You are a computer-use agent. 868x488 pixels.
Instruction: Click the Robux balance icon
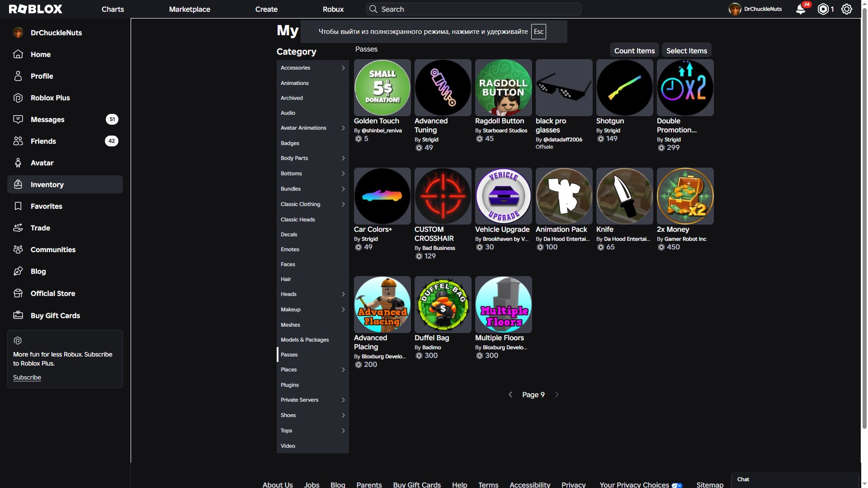pyautogui.click(x=823, y=9)
